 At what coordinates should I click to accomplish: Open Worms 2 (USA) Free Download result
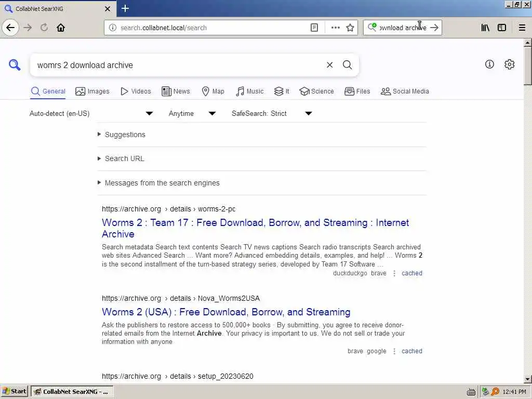coord(226,312)
